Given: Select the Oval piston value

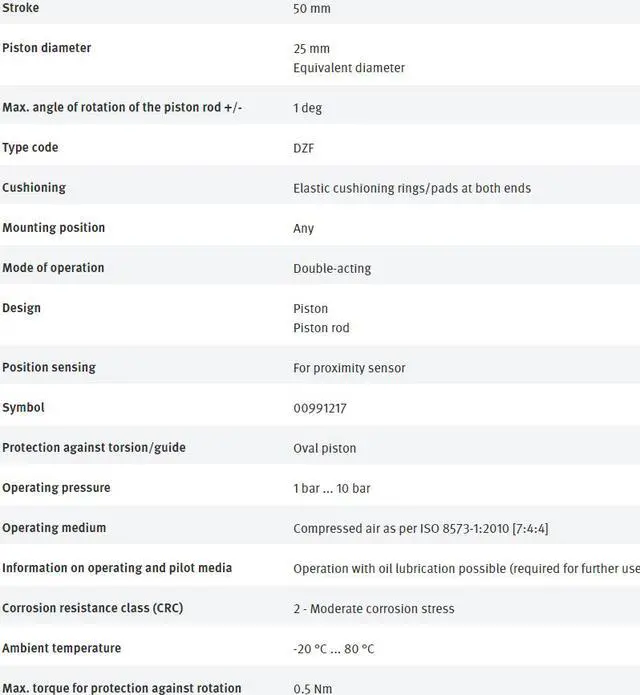Looking at the screenshot, I should coord(324,448).
